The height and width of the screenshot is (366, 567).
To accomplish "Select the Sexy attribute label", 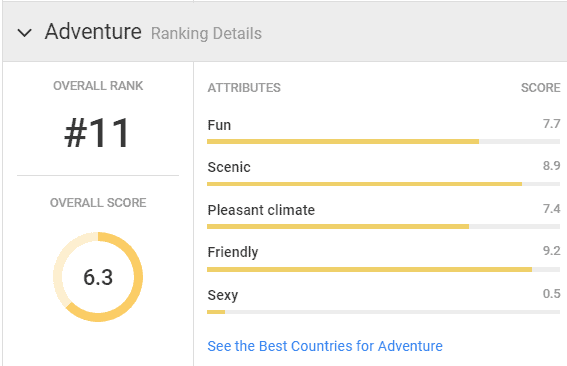I will click(x=223, y=295).
